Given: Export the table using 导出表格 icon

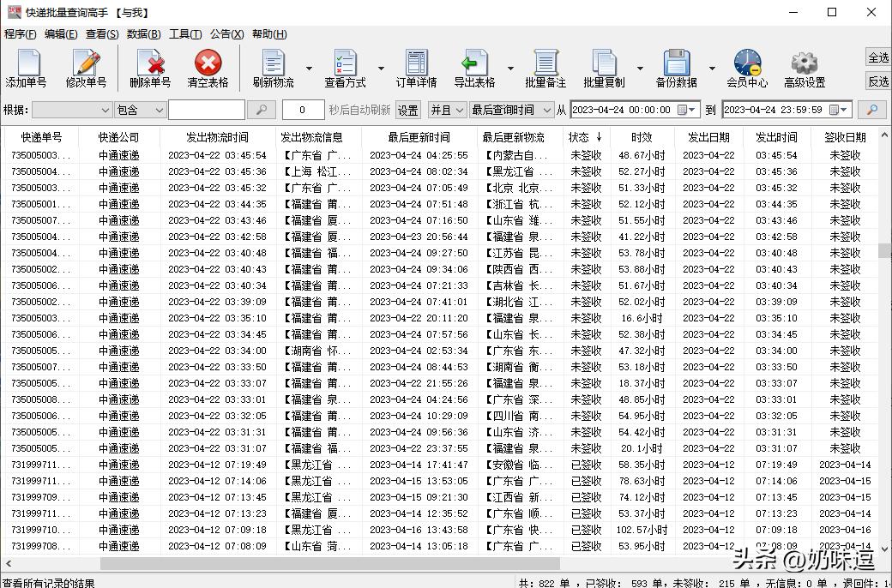Looking at the screenshot, I should (477, 68).
